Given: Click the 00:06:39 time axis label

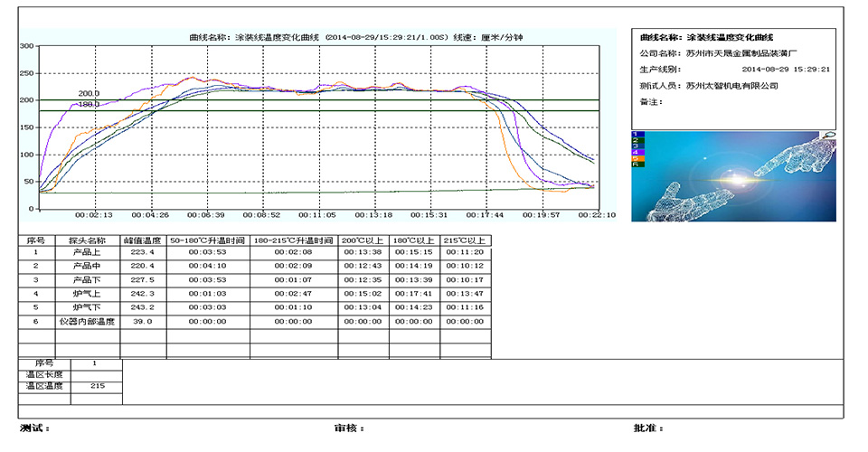Looking at the screenshot, I should [206, 214].
